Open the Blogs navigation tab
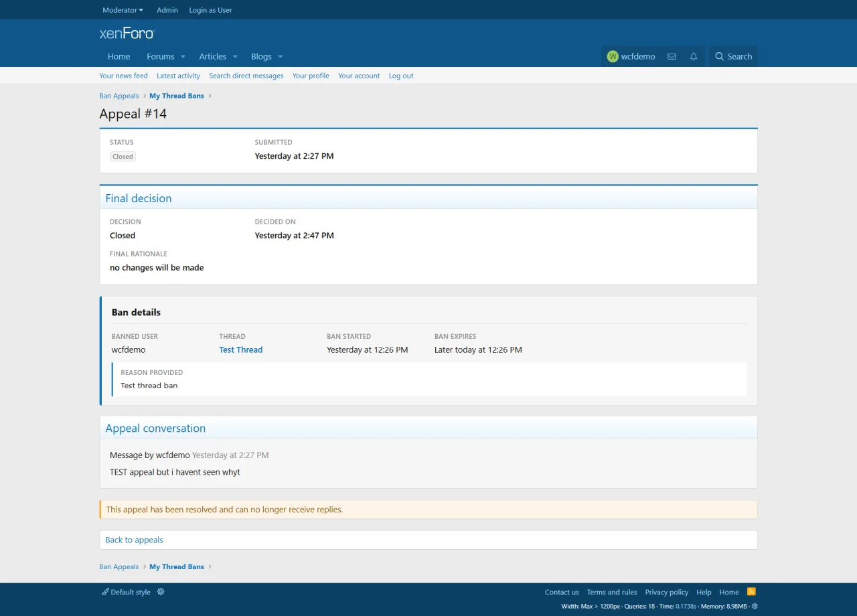The image size is (857, 616). click(x=261, y=57)
